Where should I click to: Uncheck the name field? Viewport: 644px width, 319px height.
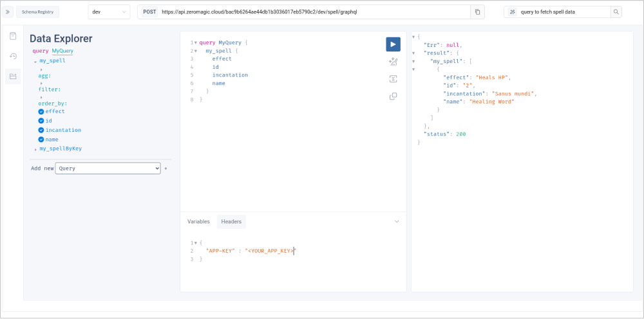[41, 140]
